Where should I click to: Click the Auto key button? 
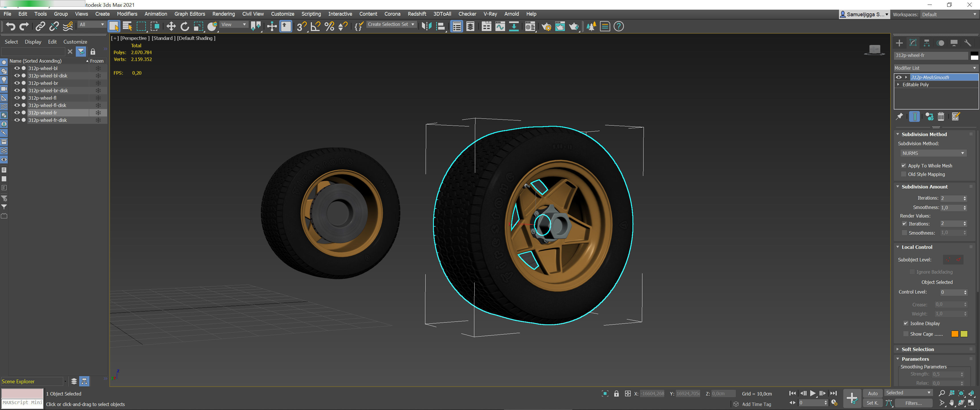tap(872, 393)
